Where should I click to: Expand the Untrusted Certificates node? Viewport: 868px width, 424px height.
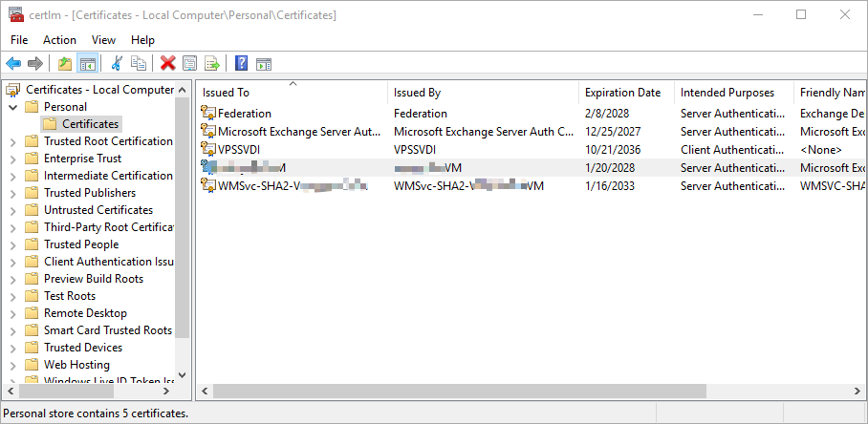(12, 210)
